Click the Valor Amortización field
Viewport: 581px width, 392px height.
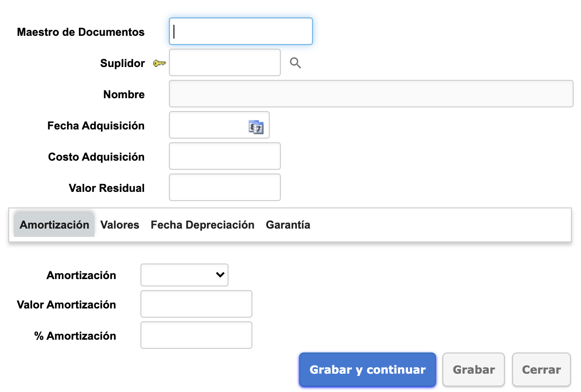pyautogui.click(x=196, y=304)
